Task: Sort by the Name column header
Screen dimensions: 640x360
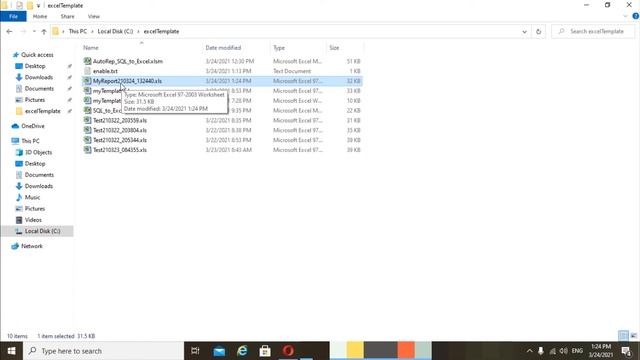Action: pos(91,48)
